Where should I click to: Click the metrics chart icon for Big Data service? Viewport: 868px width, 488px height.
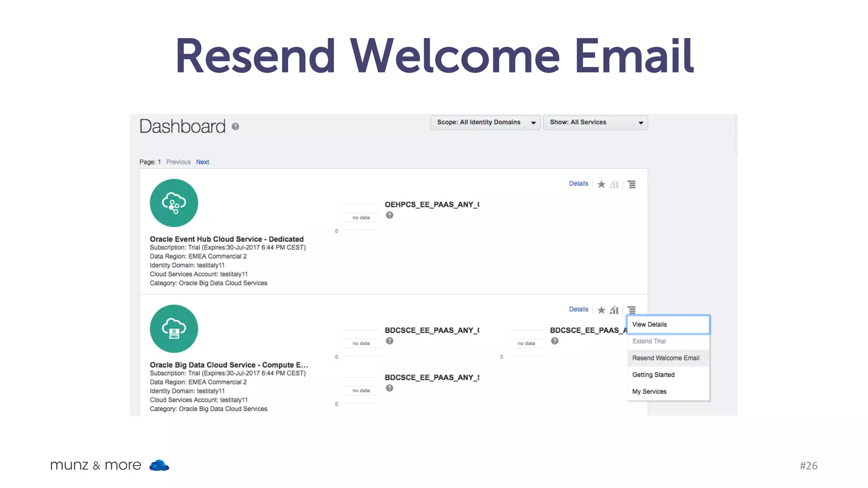[x=614, y=310]
